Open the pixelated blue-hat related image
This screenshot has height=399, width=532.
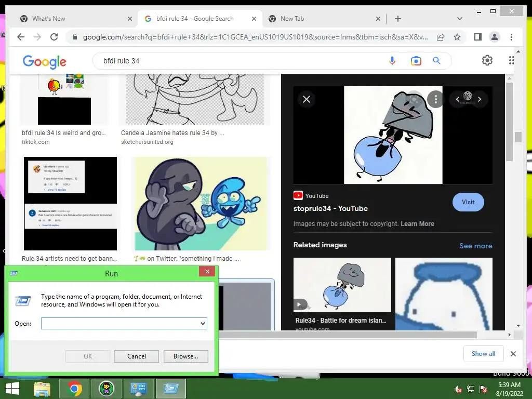[x=444, y=294]
